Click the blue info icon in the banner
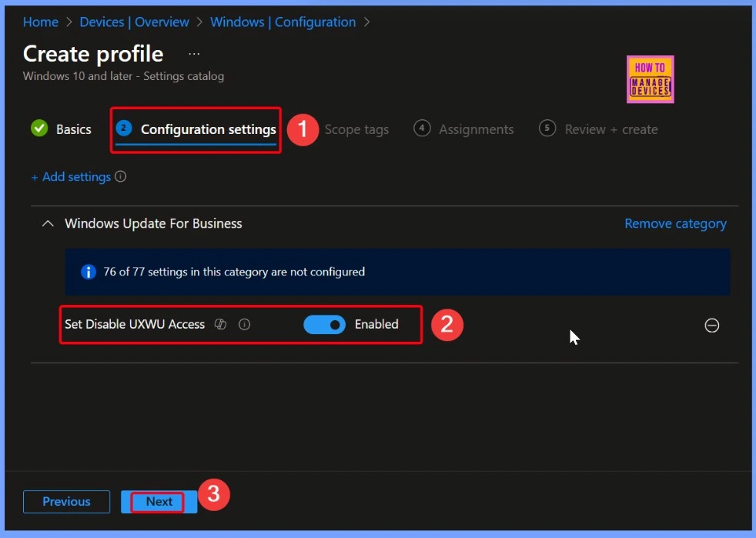Viewport: 756px width, 538px height. (x=89, y=272)
